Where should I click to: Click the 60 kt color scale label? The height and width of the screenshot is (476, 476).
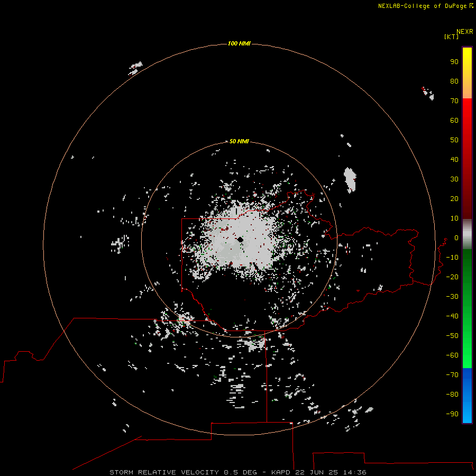tap(454, 120)
